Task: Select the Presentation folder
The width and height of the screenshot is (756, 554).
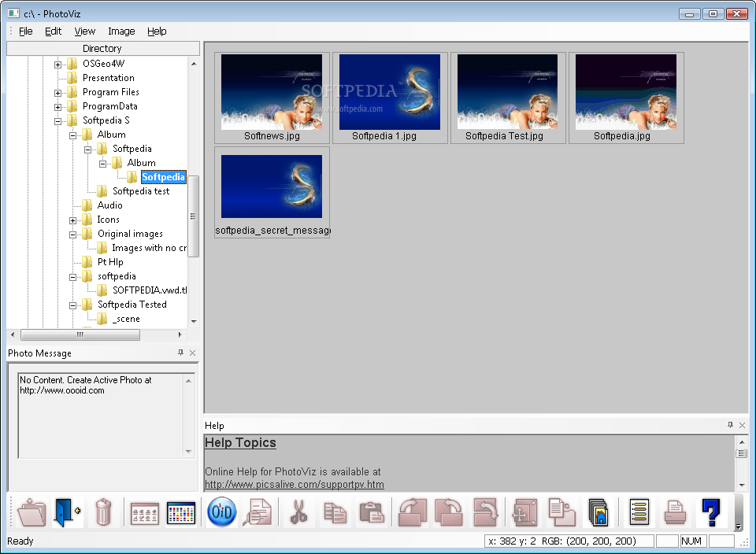Action: pos(109,78)
